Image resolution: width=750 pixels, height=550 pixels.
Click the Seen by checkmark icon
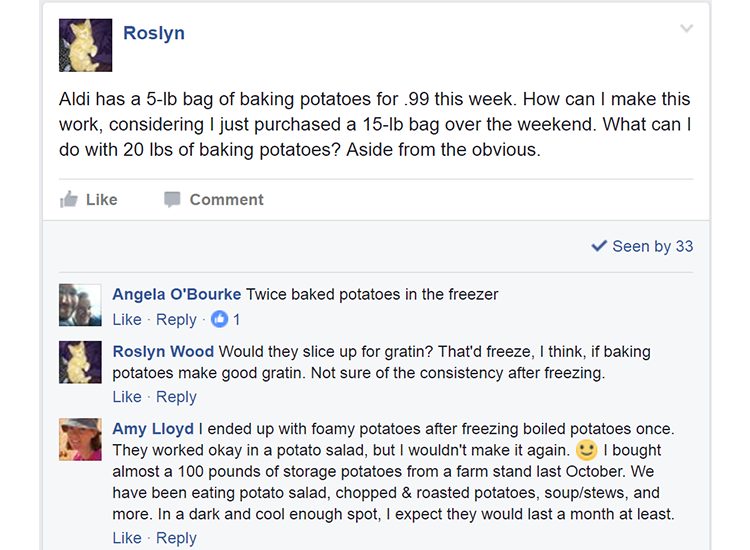tap(599, 246)
